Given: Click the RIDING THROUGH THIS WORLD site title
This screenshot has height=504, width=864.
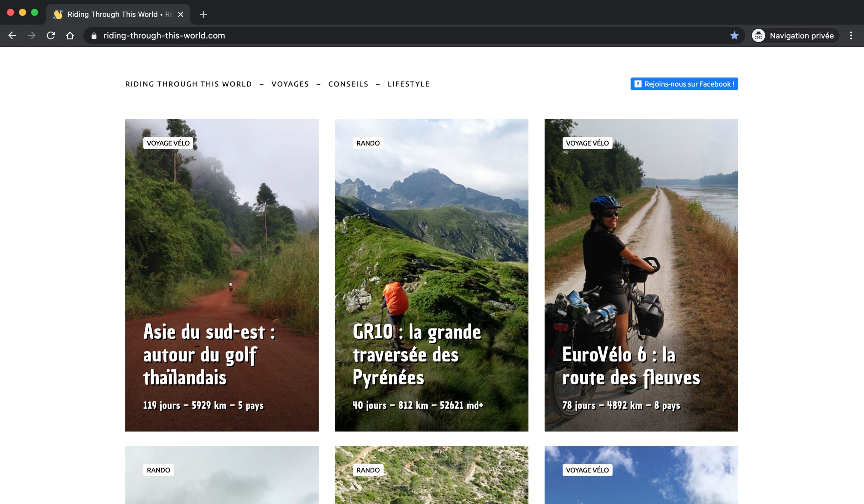Looking at the screenshot, I should pyautogui.click(x=189, y=84).
